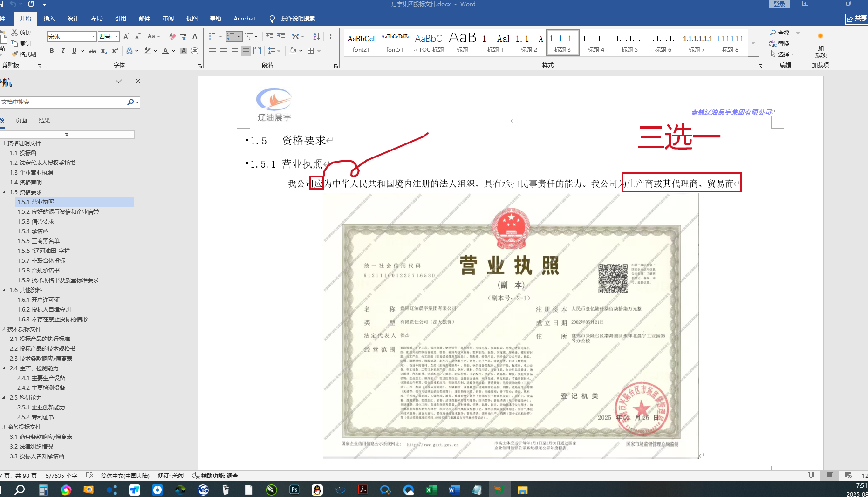Open the 设计 ribbon tab
The image size is (868, 497).
click(73, 19)
